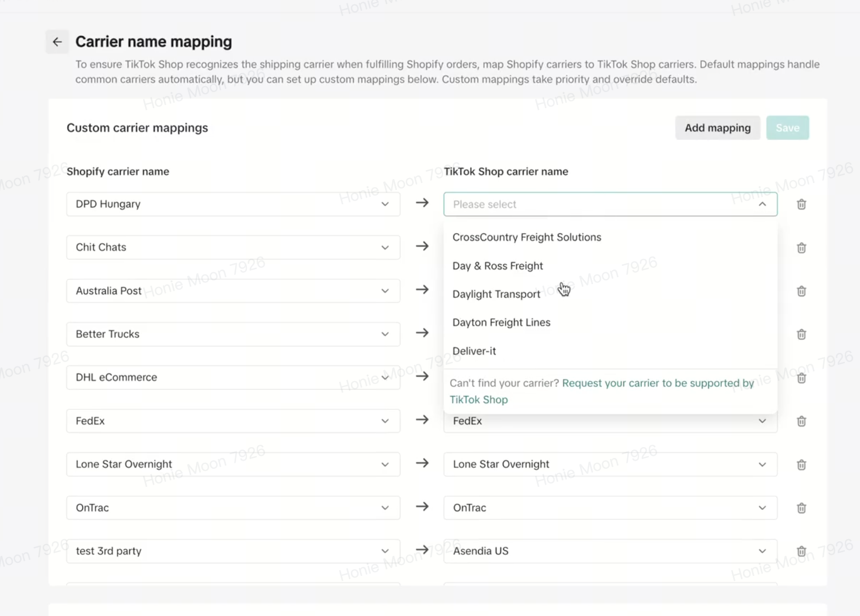
Task: Click trash icon for FedEx mapping
Action: coord(801,421)
